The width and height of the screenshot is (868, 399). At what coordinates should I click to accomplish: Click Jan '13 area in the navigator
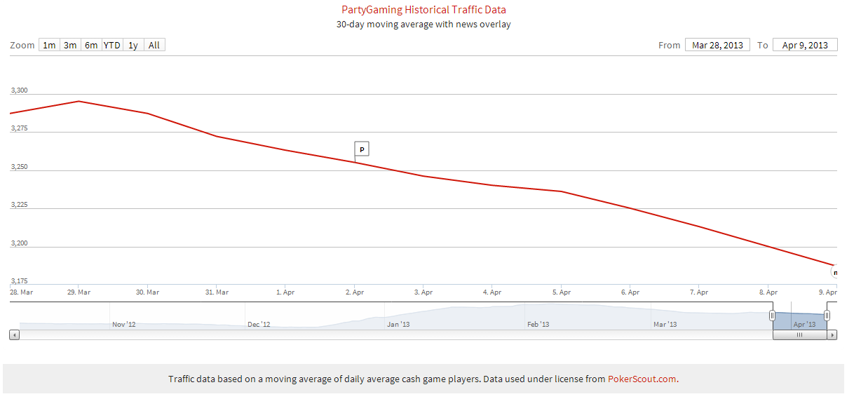[x=398, y=319]
